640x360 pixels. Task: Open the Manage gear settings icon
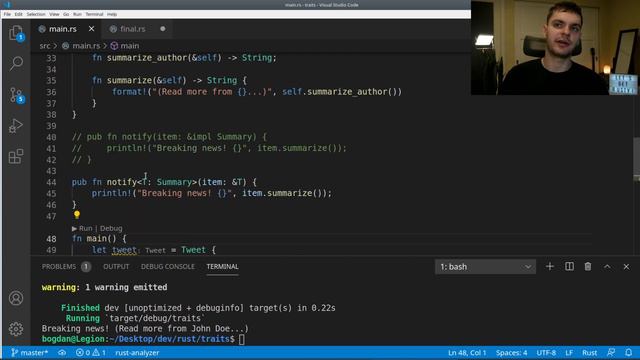16,329
